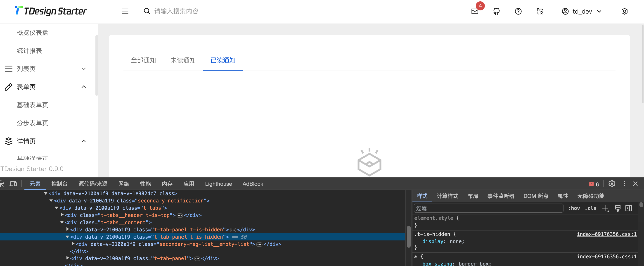Viewport: 644px width, 266px height.
Task: Open the 控制台 DevTools tab
Action: [59, 184]
